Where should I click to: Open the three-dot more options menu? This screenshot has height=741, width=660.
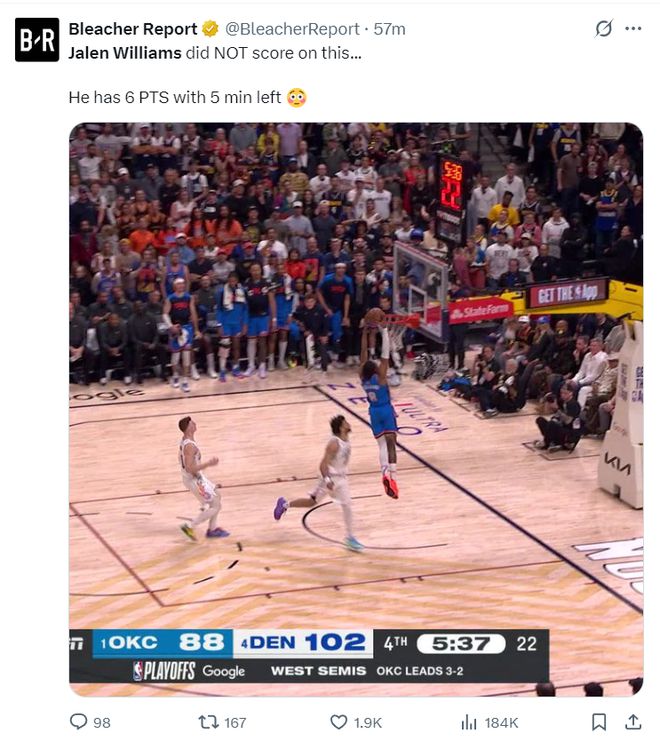[633, 28]
